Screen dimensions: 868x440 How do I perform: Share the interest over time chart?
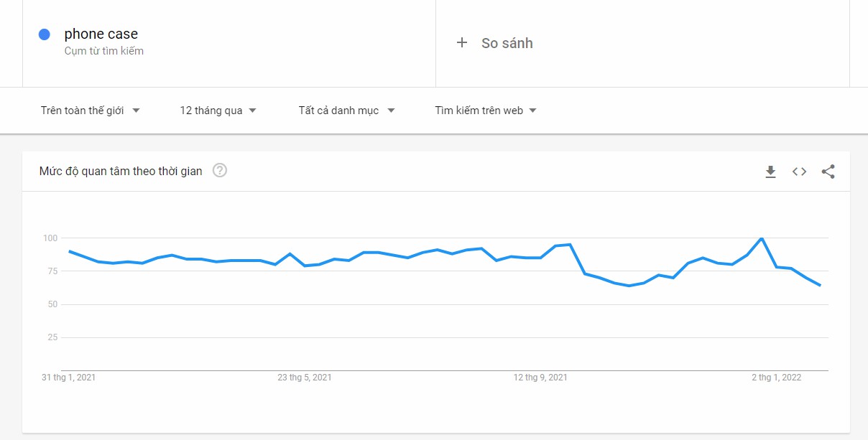[x=828, y=172]
